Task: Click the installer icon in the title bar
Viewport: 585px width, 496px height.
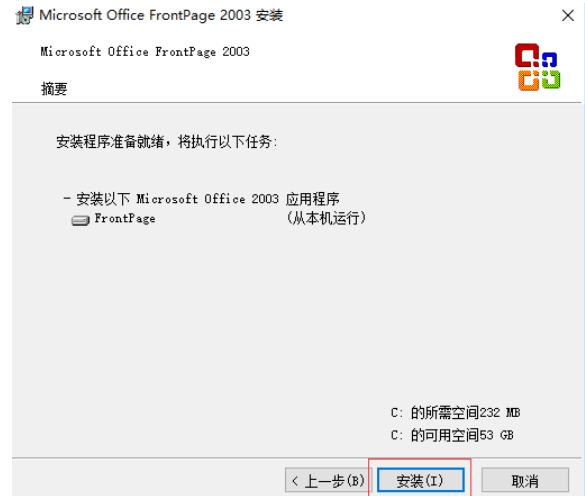Action: [25, 16]
